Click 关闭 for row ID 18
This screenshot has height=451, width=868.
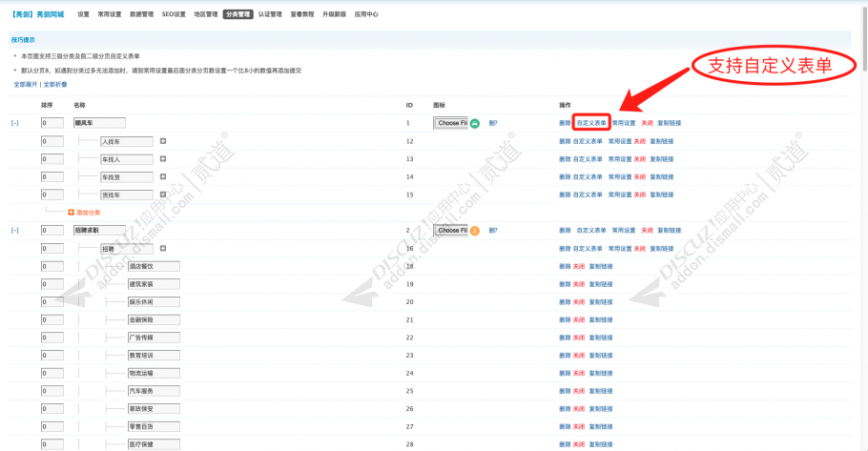pos(579,267)
